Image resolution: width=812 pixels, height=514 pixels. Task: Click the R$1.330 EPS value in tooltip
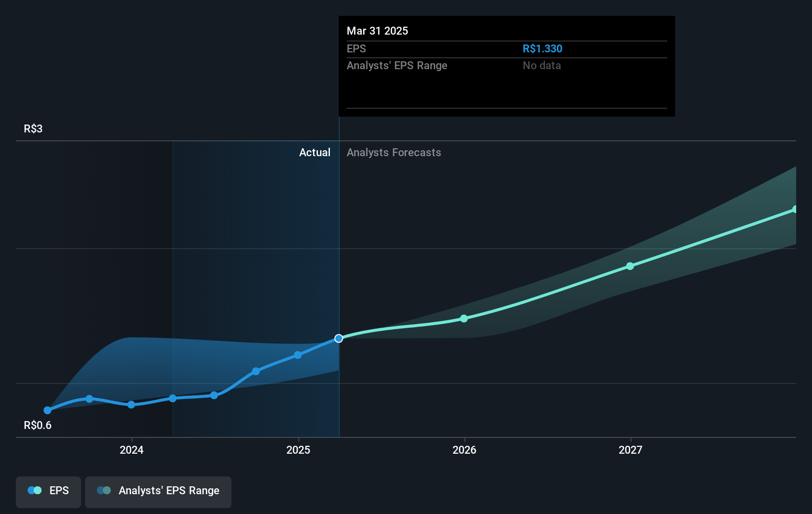[x=542, y=48]
